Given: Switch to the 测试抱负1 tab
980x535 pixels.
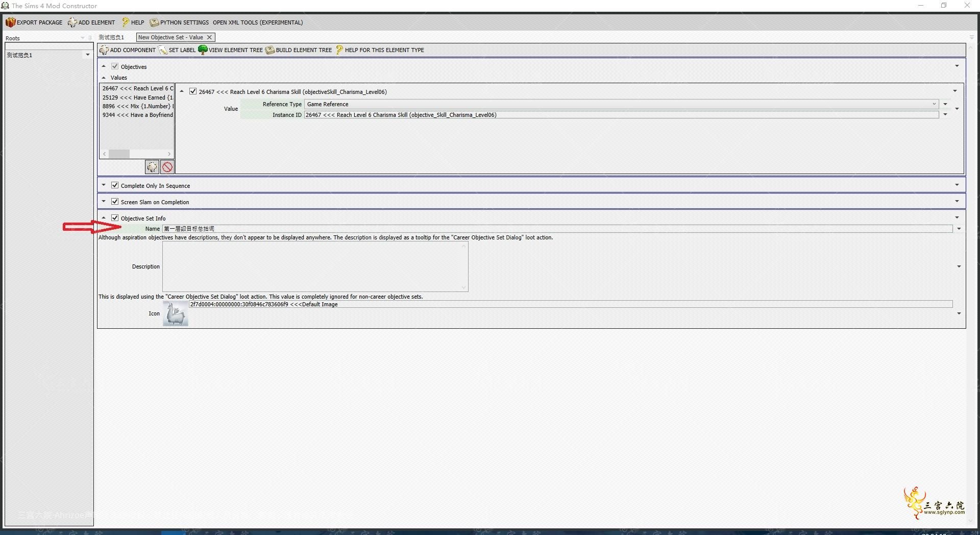Looking at the screenshot, I should click(111, 37).
